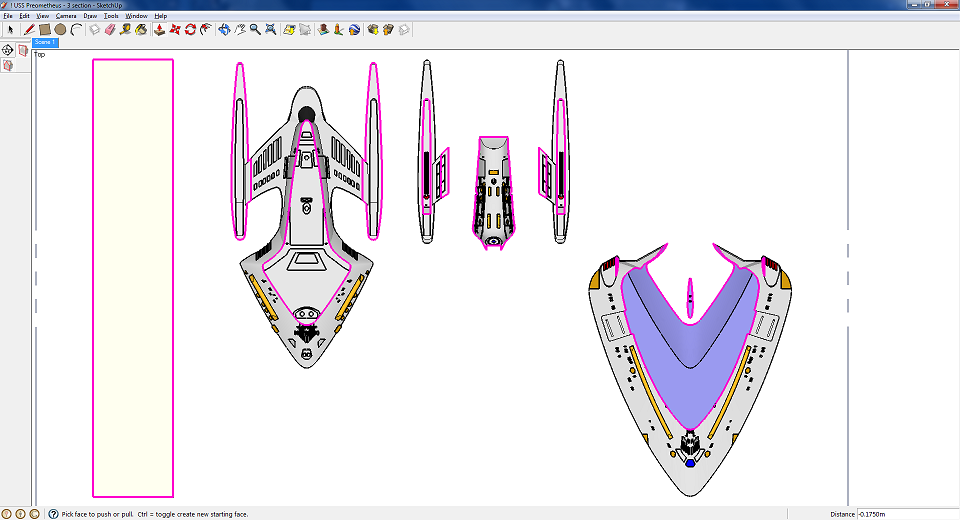The width and height of the screenshot is (960, 520).
Task: Click the Add Location icon
Action: pos(289,29)
